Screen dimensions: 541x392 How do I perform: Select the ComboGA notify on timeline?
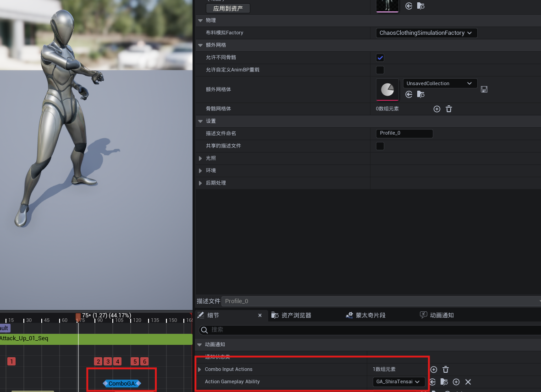pos(122,384)
